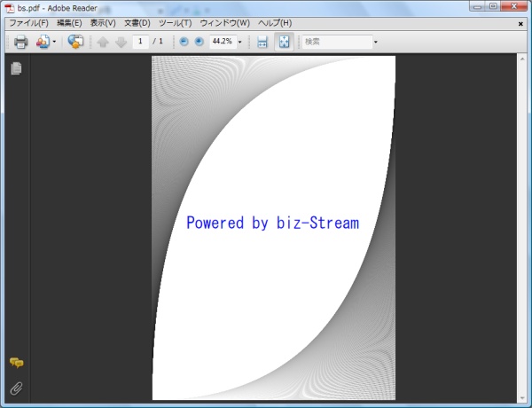The image size is (532, 408).
Task: Click the Print icon in toolbar
Action: coord(20,42)
